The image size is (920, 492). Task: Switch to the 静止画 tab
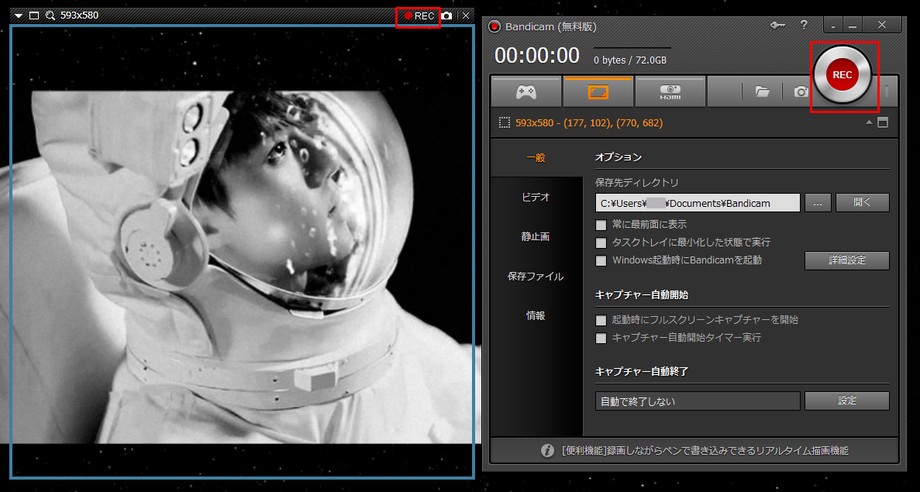pos(535,236)
